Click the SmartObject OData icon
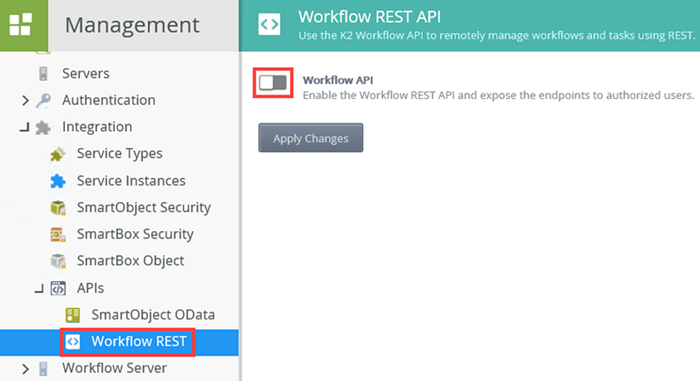Screen dimensions: 700x381 tap(72, 315)
